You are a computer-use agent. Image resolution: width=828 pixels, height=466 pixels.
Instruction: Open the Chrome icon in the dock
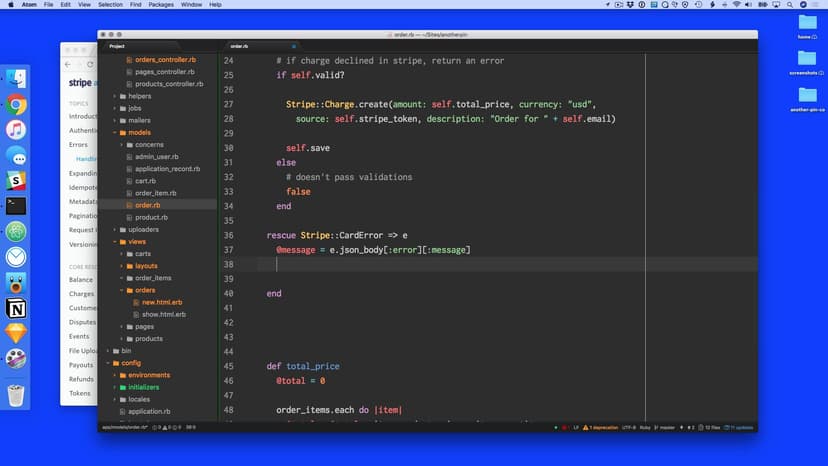16,104
